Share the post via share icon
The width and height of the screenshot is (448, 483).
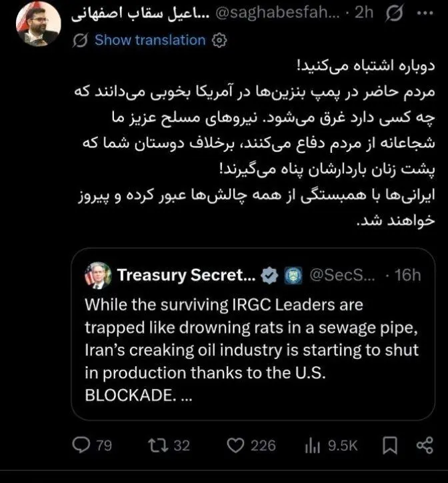click(x=424, y=445)
